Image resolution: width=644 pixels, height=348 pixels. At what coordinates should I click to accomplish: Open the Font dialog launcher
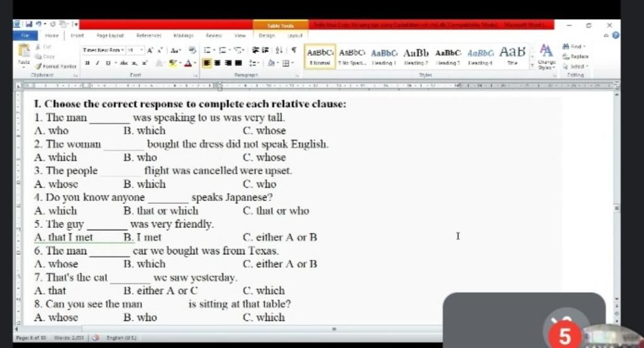196,75
